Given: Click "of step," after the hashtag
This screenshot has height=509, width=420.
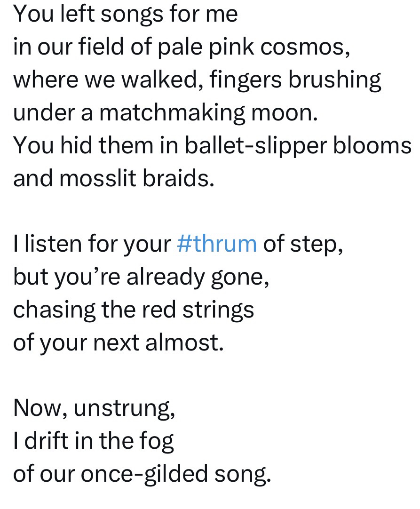Looking at the screenshot, I should click(303, 244).
